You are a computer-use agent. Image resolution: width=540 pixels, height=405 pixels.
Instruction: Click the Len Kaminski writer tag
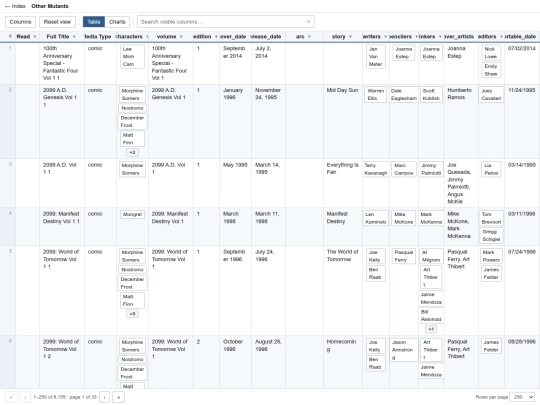(x=376, y=218)
